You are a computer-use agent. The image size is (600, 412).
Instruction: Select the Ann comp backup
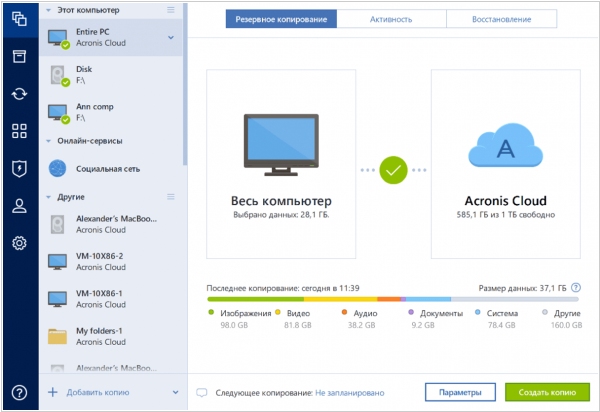tap(111, 112)
